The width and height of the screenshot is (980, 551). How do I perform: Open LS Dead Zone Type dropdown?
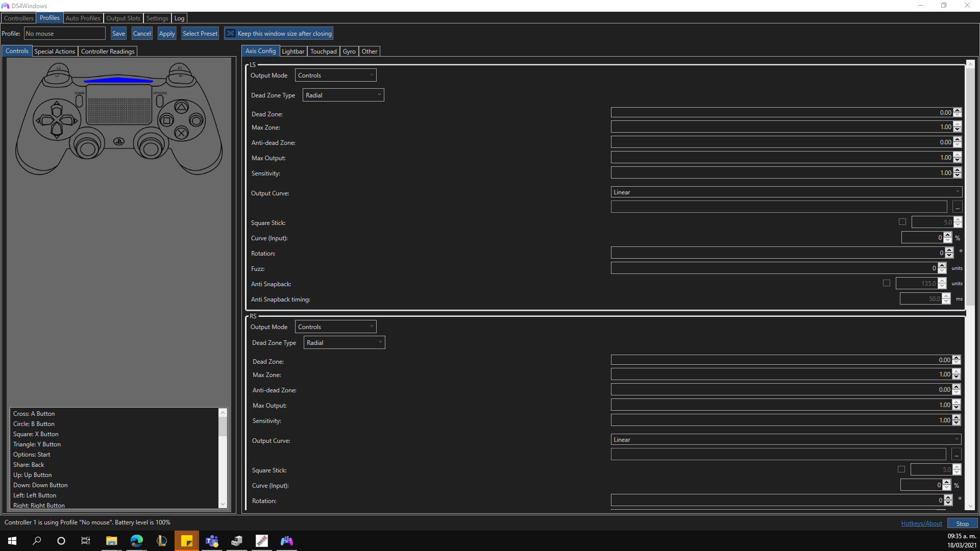point(344,95)
